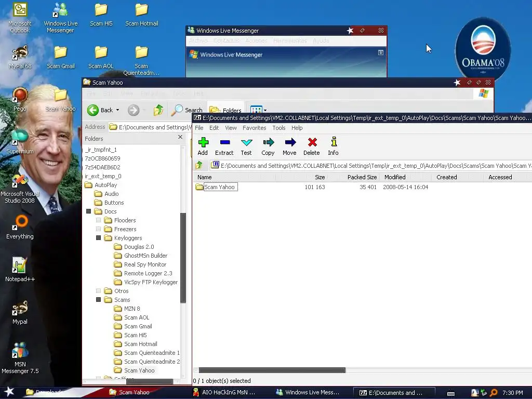
Task: Open the Views dropdown in Explorer toolbar
Action: click(265, 110)
